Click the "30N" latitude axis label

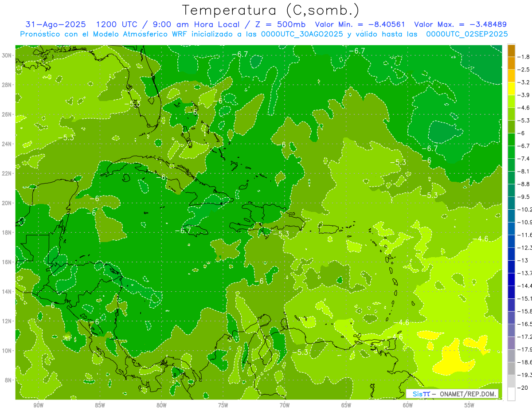coord(7,55)
